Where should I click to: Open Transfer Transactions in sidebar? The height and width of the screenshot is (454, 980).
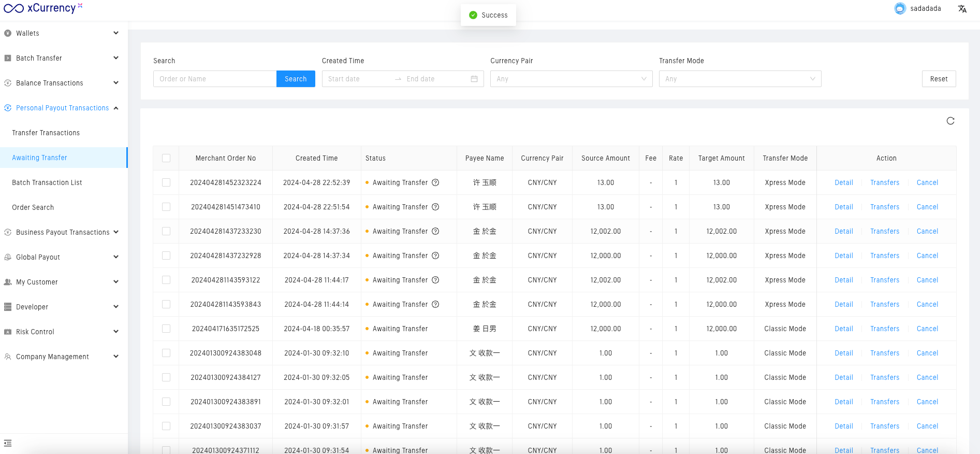46,133
